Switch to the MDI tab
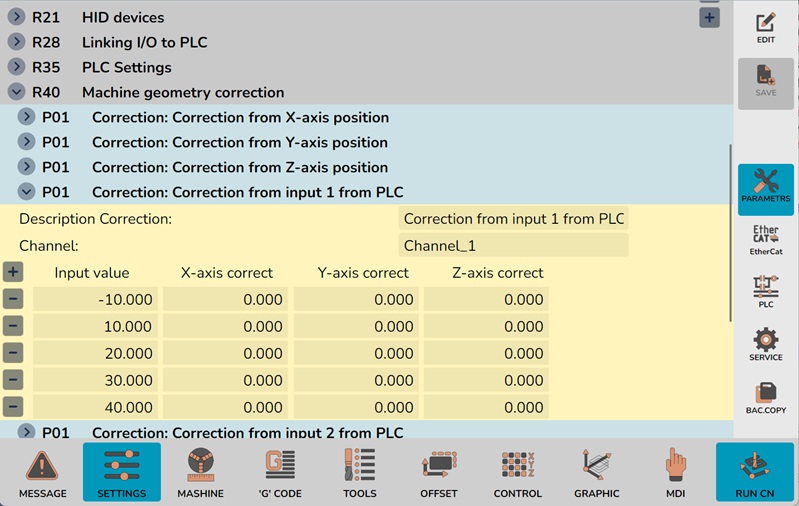Screen dimensions: 799x506 676,473
